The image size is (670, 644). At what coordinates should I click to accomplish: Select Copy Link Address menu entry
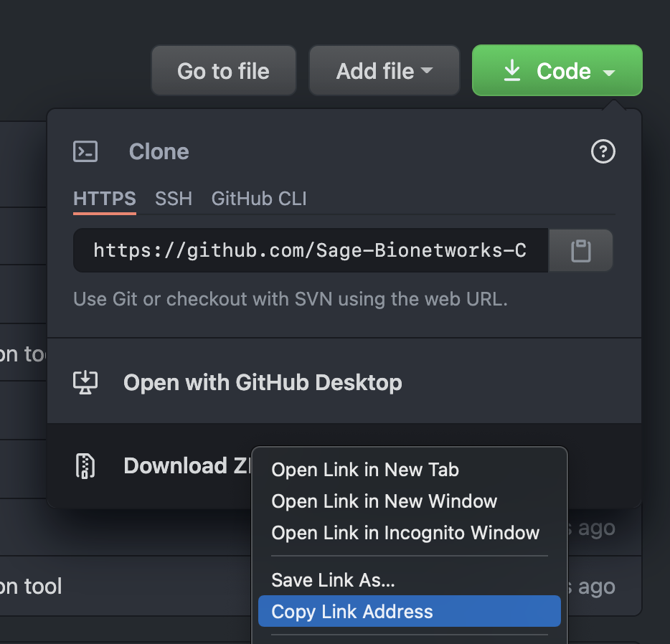click(x=410, y=611)
